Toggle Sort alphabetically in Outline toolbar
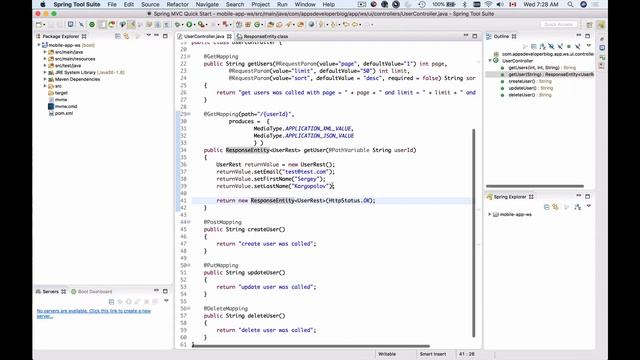 click(x=542, y=46)
